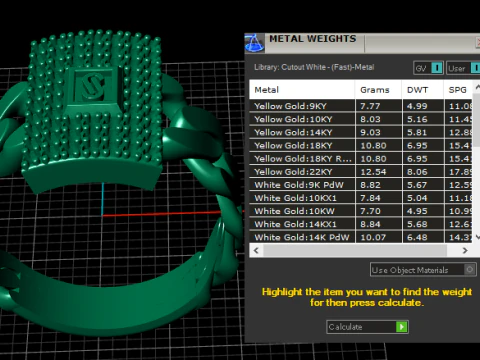
Task: Click the S signet emblem on ring
Action: pyautogui.click(x=92, y=86)
